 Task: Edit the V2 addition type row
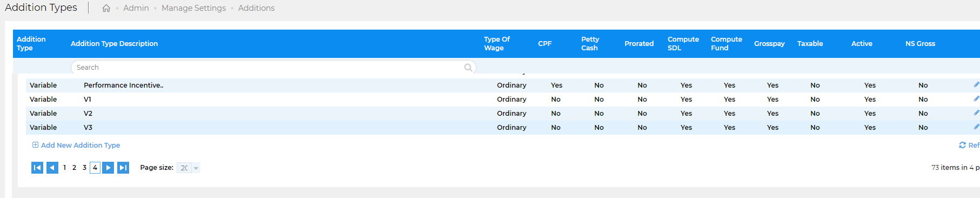click(976, 113)
